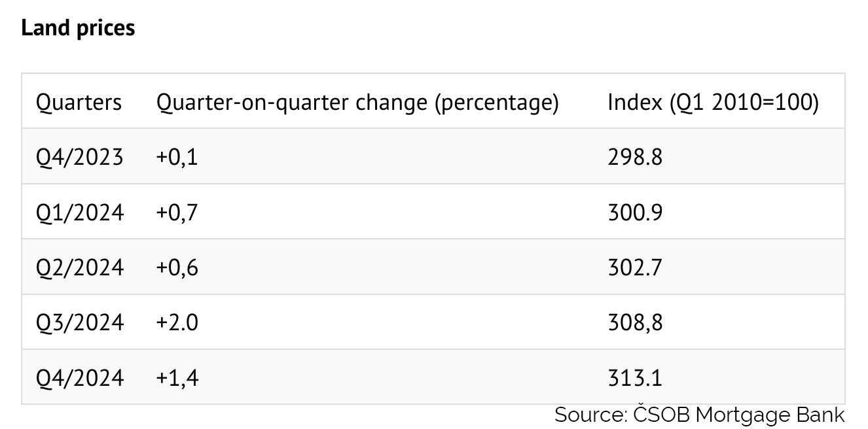This screenshot has height=429, width=868.
Task: Click the +2.0 change value
Action: point(177,322)
